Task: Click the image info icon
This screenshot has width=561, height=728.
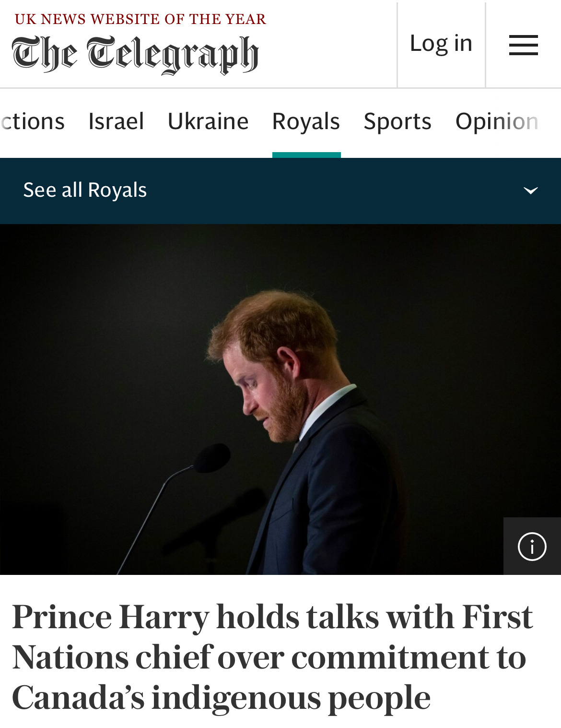Action: (x=532, y=546)
